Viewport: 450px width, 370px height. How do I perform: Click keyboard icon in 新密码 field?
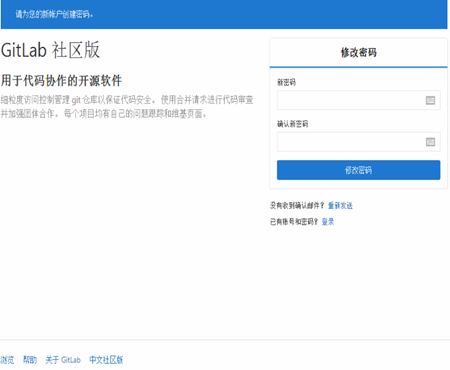click(x=430, y=100)
